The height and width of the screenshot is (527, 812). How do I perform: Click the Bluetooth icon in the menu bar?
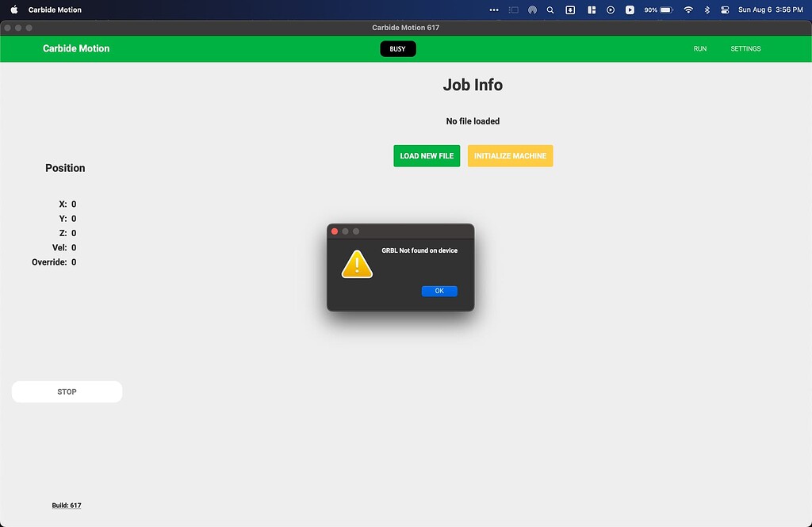click(x=707, y=10)
